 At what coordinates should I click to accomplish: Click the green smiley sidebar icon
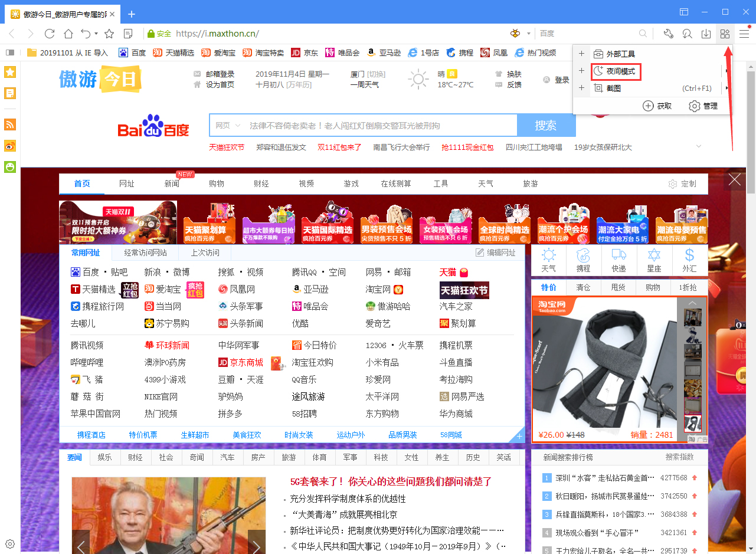pos(9,167)
